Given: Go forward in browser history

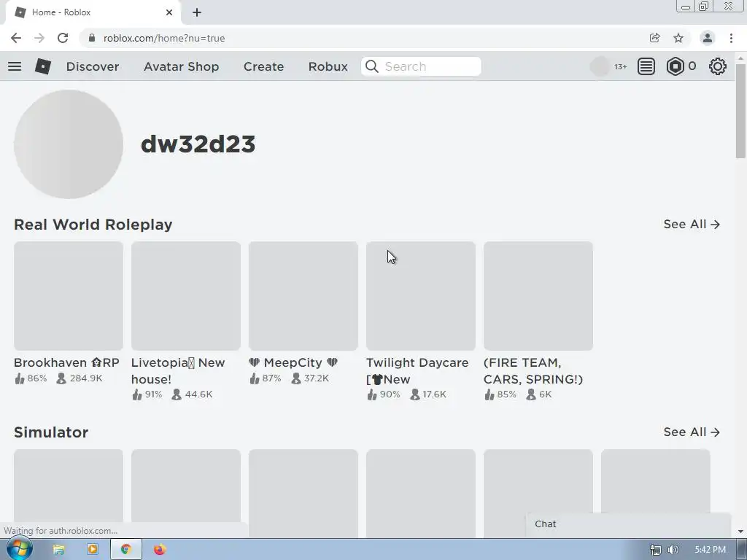Looking at the screenshot, I should 39,38.
